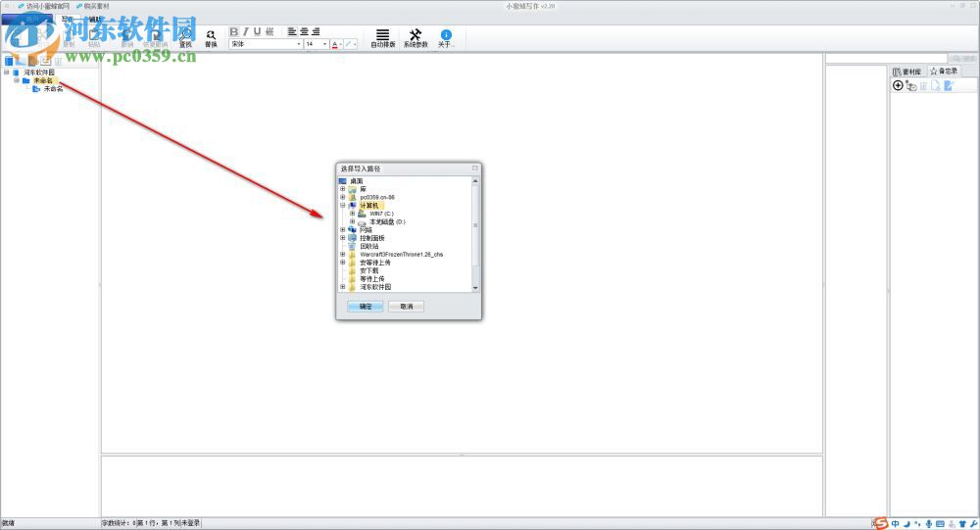Screen dimensions: 980x530
Task: Select the 回收站 recycle bin entry
Action: point(369,246)
